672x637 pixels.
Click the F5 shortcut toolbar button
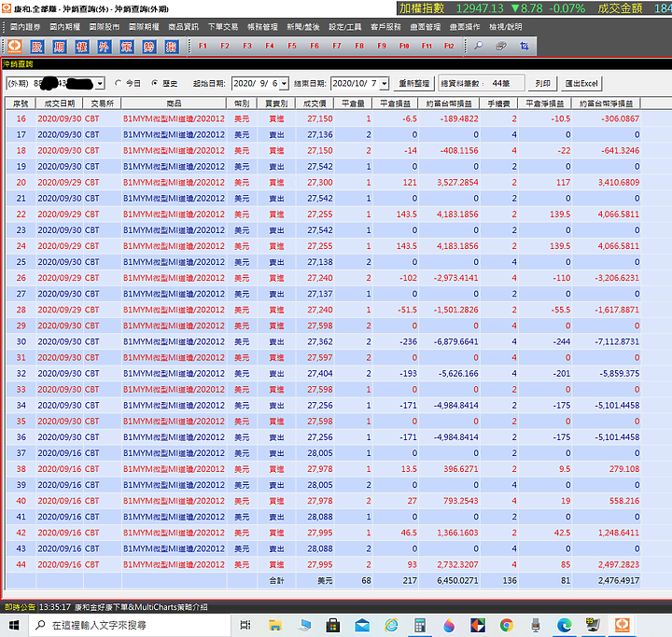pos(292,46)
